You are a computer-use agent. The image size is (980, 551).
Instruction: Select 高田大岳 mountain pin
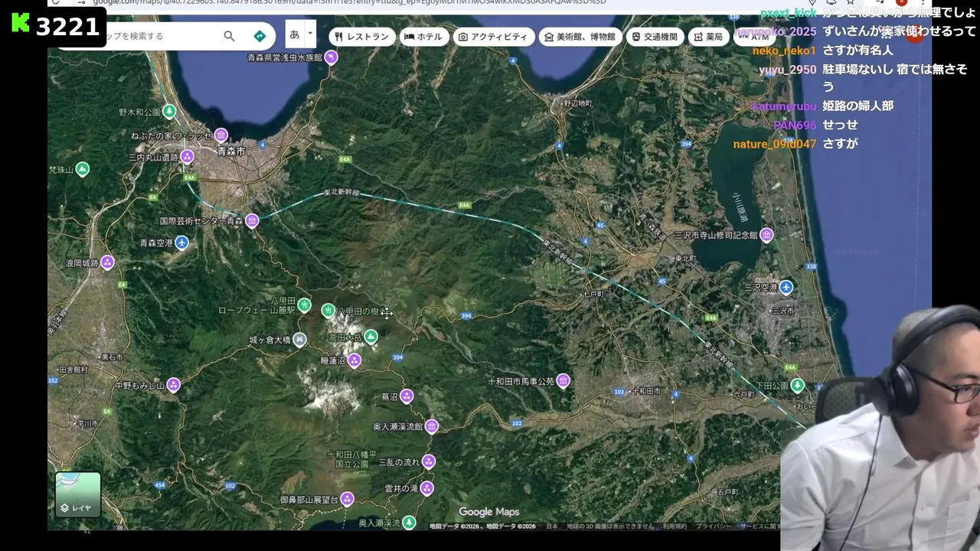371,337
